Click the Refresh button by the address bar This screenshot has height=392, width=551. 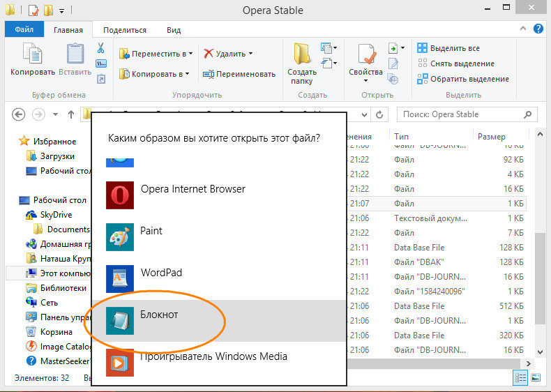tap(379, 114)
